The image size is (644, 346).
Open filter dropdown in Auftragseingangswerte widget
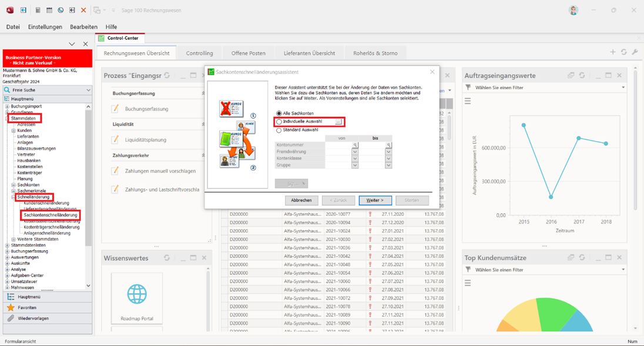pos(622,88)
